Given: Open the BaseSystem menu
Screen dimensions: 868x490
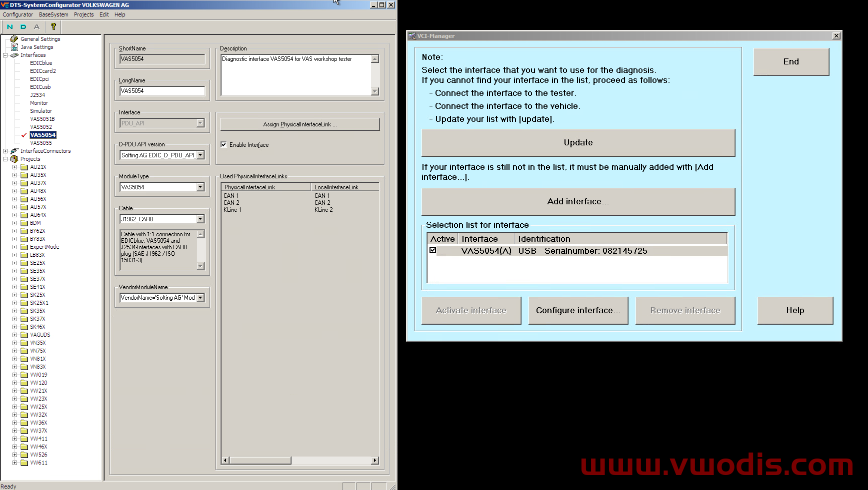Looking at the screenshot, I should point(53,14).
